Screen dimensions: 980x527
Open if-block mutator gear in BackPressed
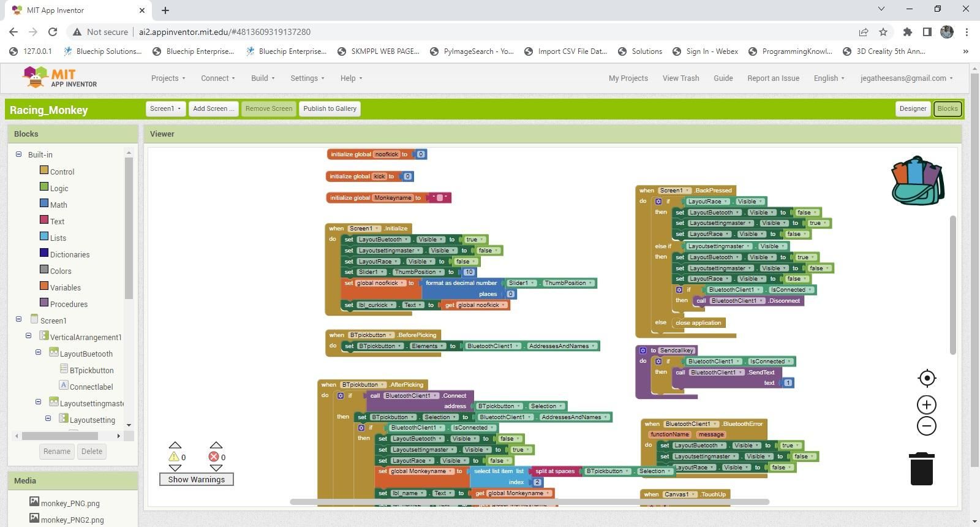658,201
